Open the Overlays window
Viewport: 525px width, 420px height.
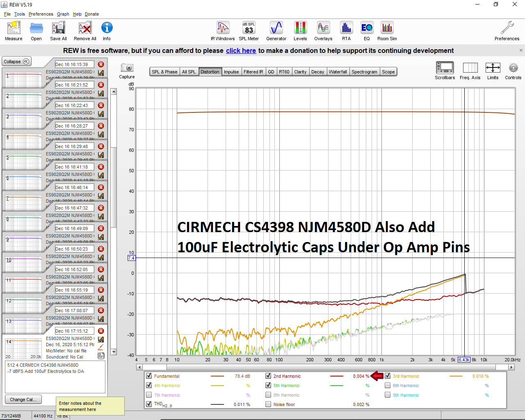(x=323, y=28)
